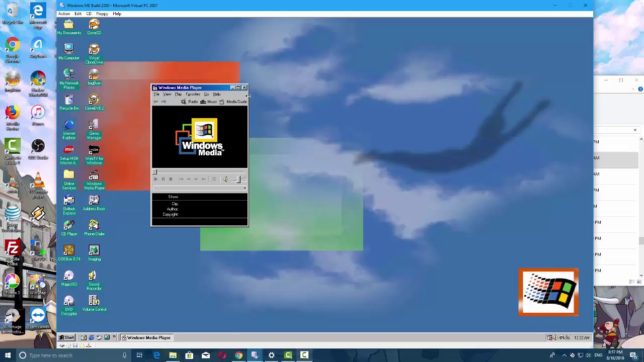Screen dimensions: 644x362
Task: Open Media Guide in Media Player toolbar
Action: tap(233, 102)
